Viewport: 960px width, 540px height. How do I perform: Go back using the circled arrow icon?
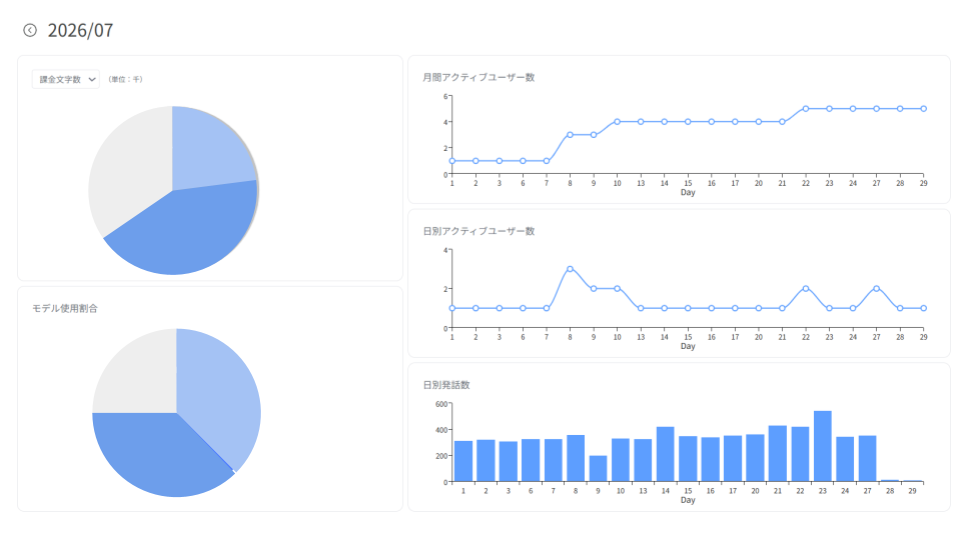30,30
